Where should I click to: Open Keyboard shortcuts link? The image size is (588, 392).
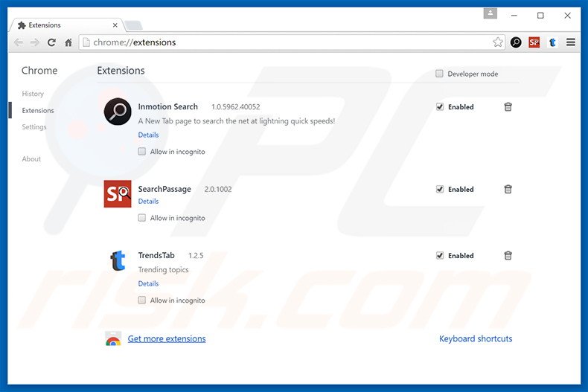(x=476, y=338)
